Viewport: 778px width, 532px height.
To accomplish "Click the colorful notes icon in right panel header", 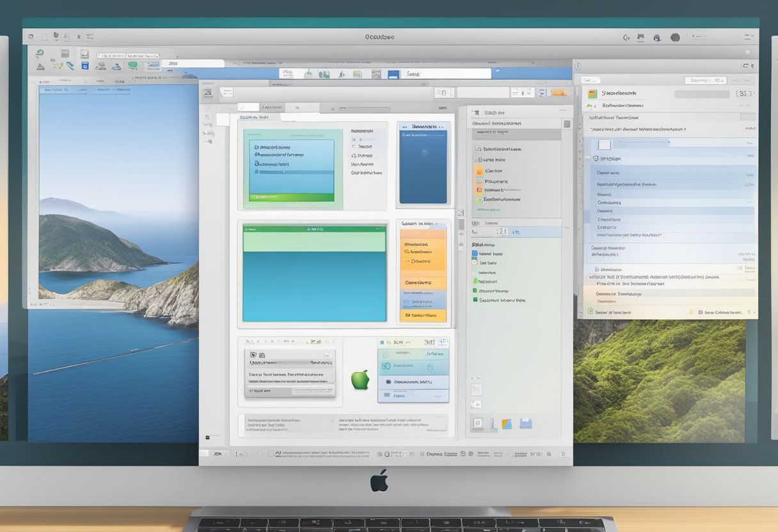I will pyautogui.click(x=592, y=94).
